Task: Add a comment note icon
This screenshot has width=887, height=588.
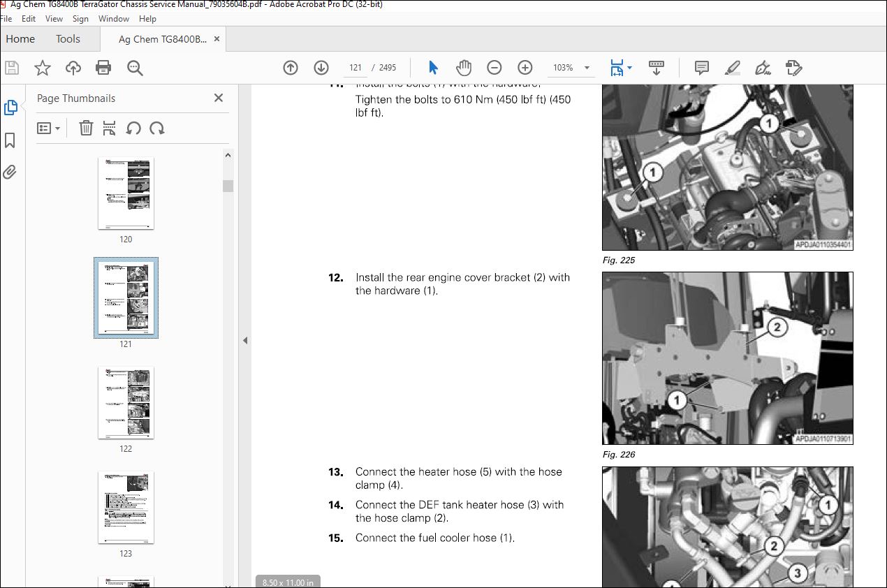Action: (x=702, y=68)
